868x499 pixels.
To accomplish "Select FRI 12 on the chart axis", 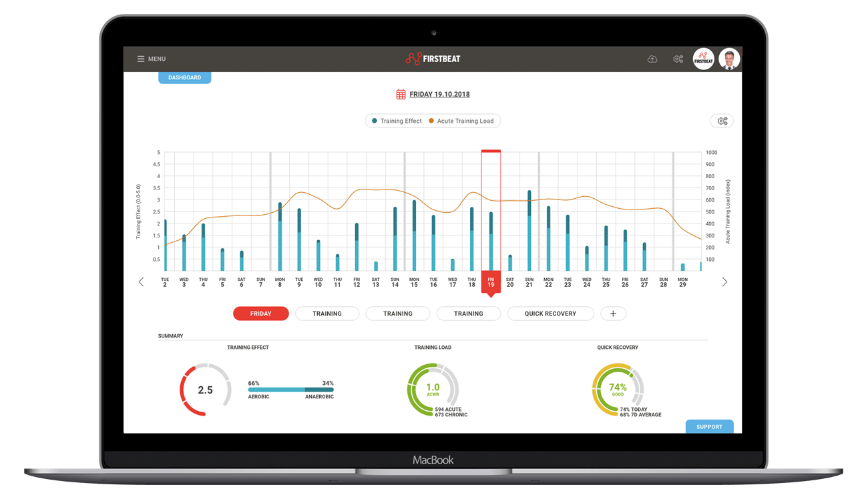I will click(x=357, y=282).
